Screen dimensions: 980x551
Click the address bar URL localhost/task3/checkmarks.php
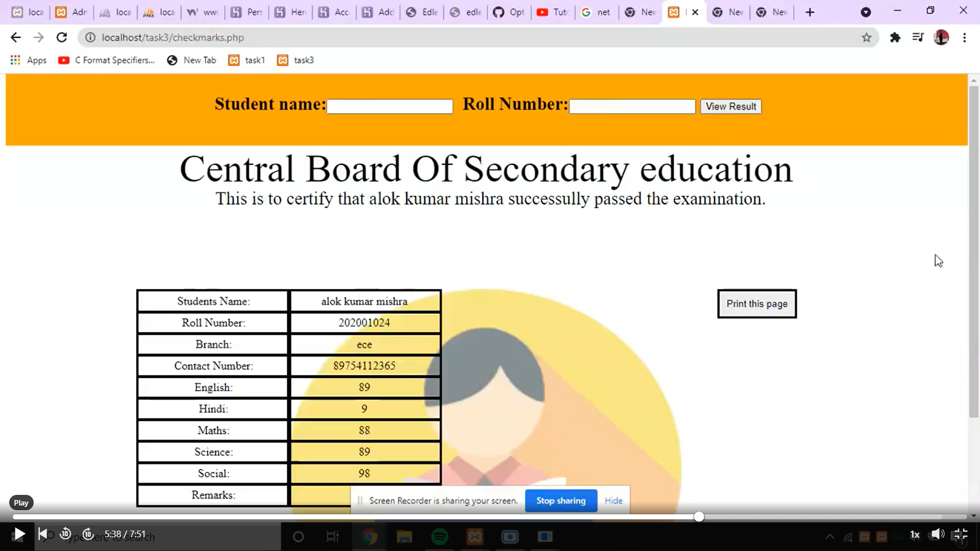tap(173, 37)
